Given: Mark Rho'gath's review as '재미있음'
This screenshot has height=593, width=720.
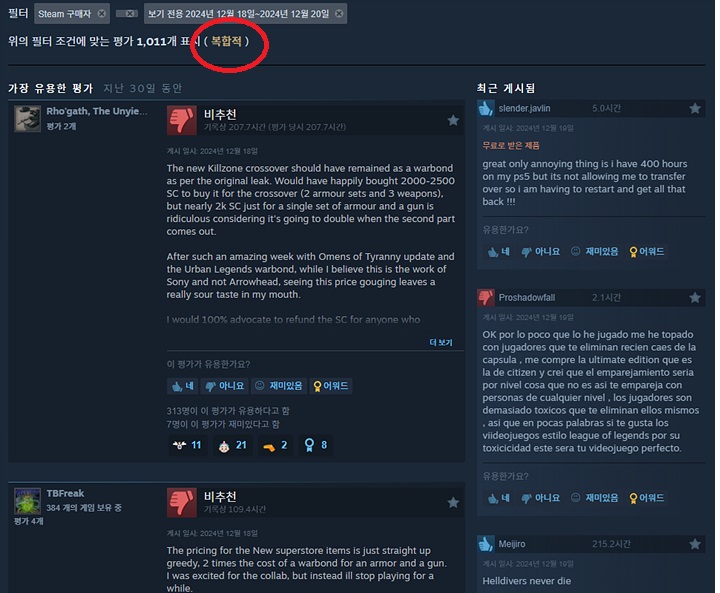Looking at the screenshot, I should tap(279, 386).
